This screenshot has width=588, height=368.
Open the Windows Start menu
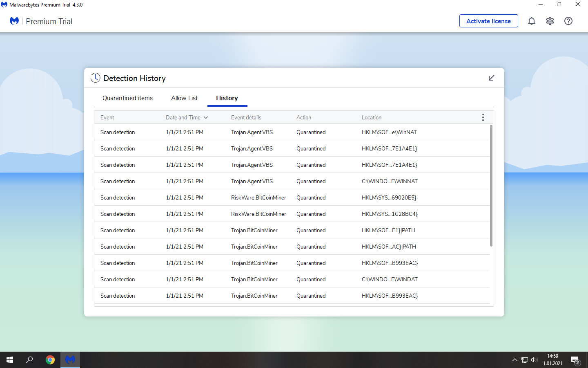(10, 360)
